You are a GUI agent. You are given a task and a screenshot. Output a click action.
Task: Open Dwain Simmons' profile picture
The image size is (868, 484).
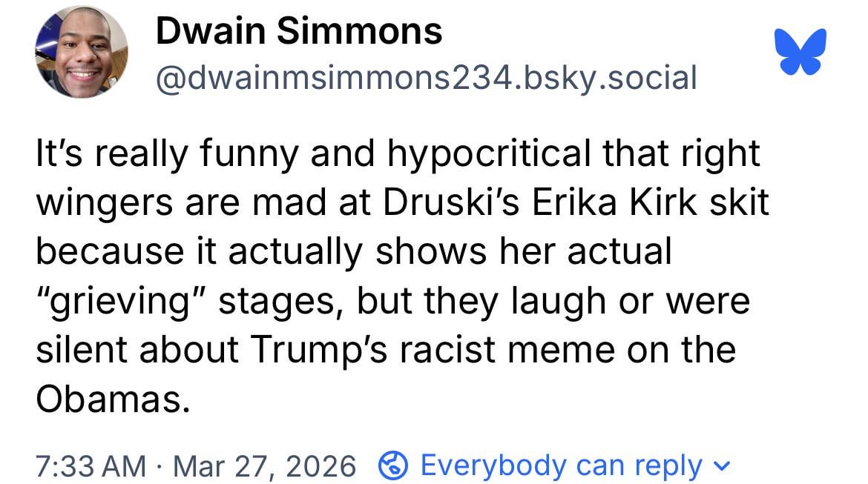point(80,52)
